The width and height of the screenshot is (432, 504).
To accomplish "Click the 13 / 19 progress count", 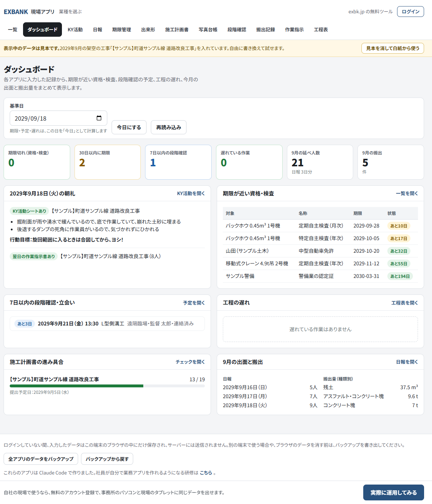I will click(197, 379).
